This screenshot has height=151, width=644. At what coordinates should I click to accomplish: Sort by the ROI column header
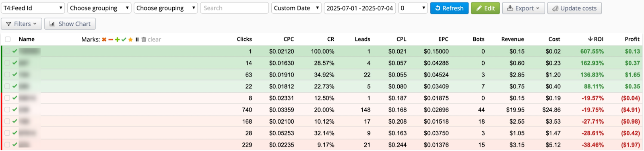596,39
